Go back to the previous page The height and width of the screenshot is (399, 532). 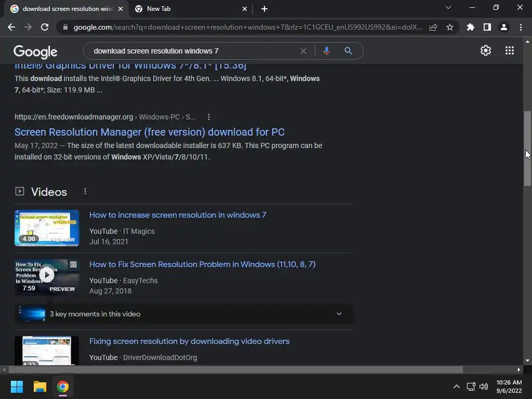pos(11,27)
